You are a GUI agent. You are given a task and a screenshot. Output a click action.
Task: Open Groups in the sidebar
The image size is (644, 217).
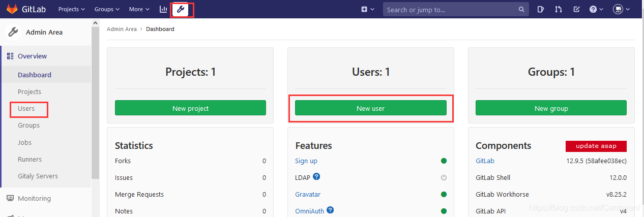pyautogui.click(x=28, y=125)
